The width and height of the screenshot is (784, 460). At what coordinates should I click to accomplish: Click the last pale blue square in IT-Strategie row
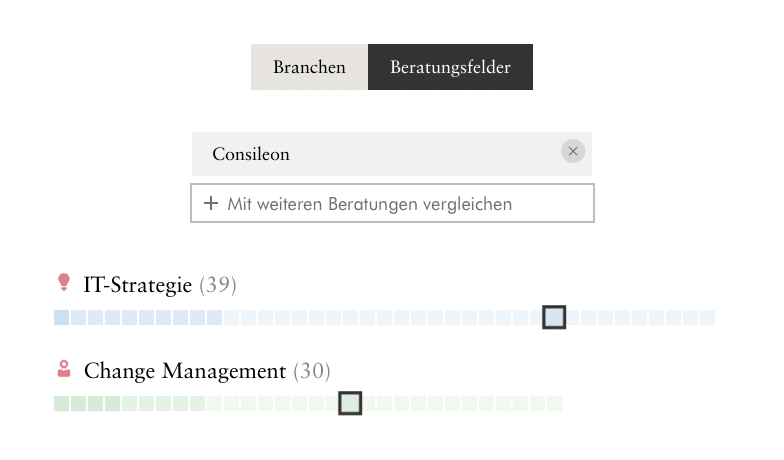pyautogui.click(x=708, y=318)
